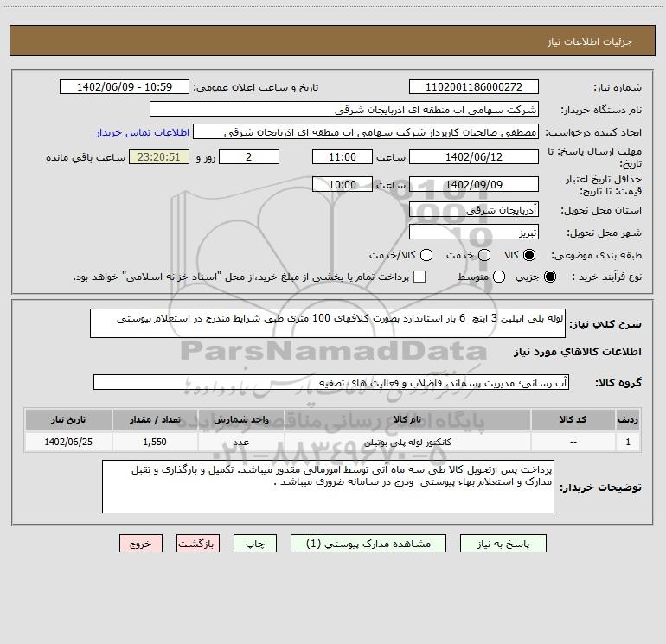Image resolution: width=666 pixels, height=644 pixels.
Task: Click the buyer notes text area
Action: [328, 487]
